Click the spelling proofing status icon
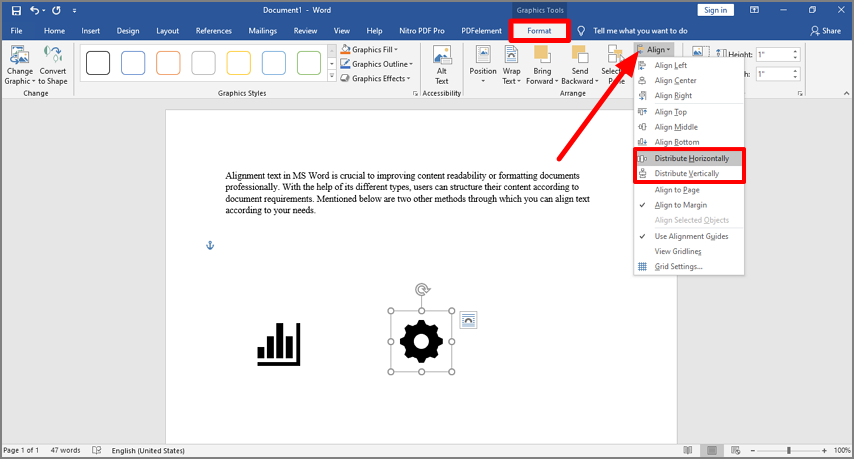Image resolution: width=854 pixels, height=459 pixels. coord(96,450)
